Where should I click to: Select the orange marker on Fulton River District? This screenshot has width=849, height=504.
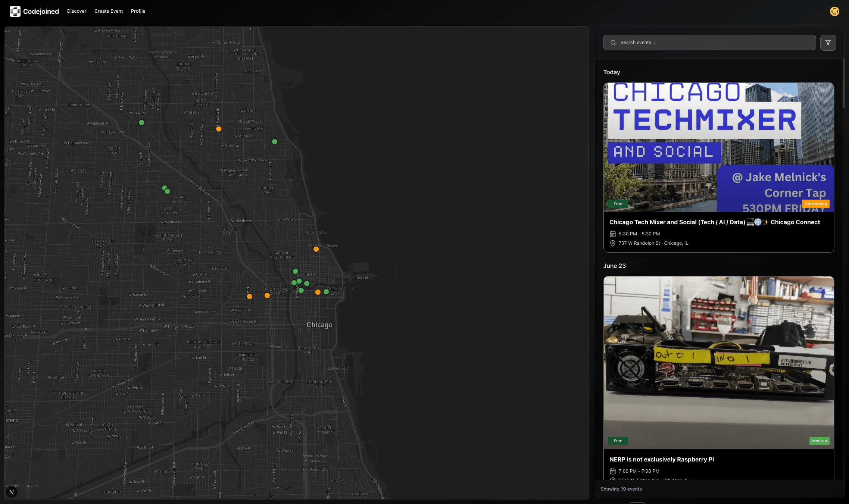click(x=267, y=295)
